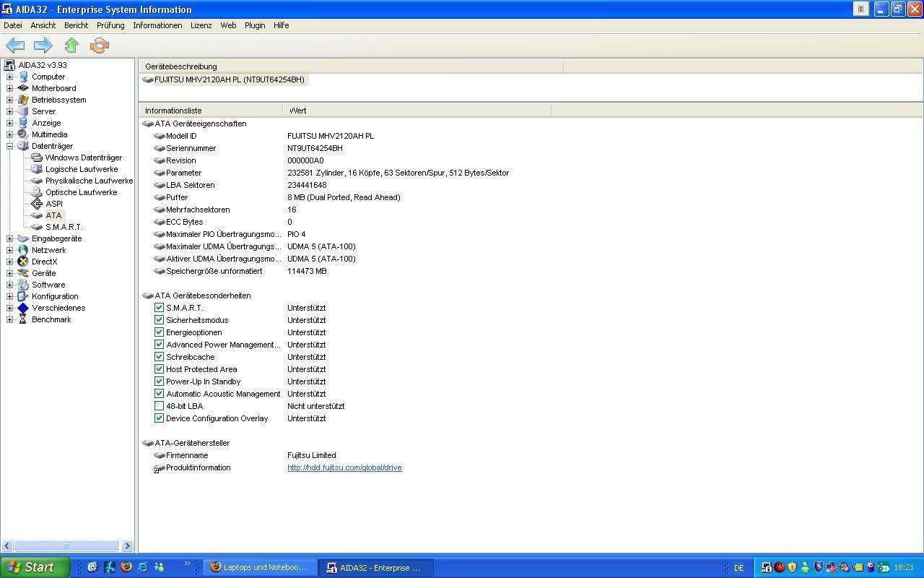Screen dimensions: 924x578
Task: Toggle the Sicherheitsmodus checkbox
Action: [159, 320]
